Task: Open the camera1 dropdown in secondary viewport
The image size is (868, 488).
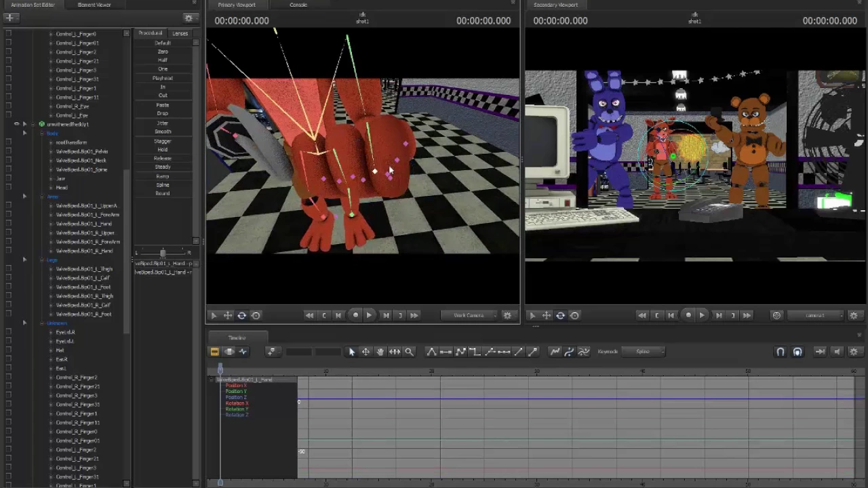Action: [816, 315]
